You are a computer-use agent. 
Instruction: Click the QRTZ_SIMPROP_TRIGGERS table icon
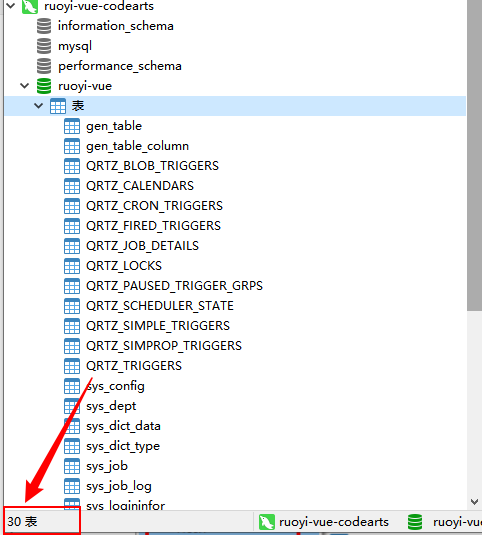pyautogui.click(x=72, y=346)
